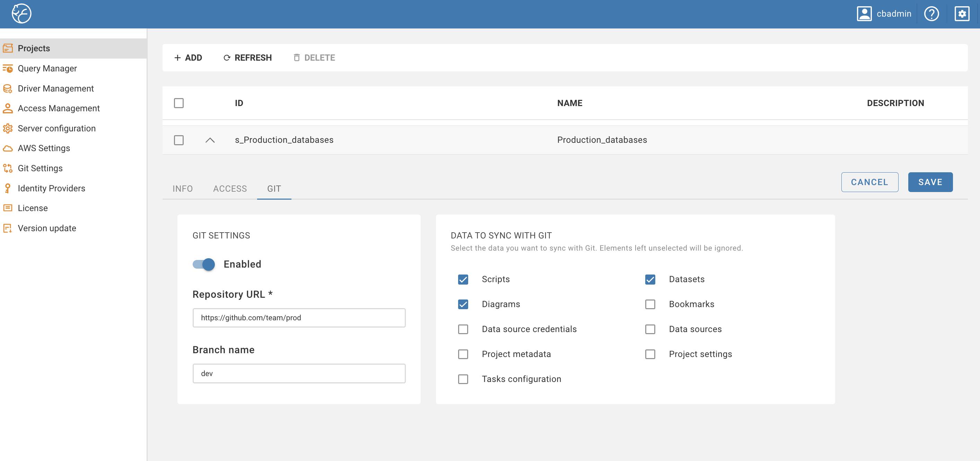980x461 pixels.
Task: Check the Bookmarks sync checkbox
Action: click(x=650, y=304)
